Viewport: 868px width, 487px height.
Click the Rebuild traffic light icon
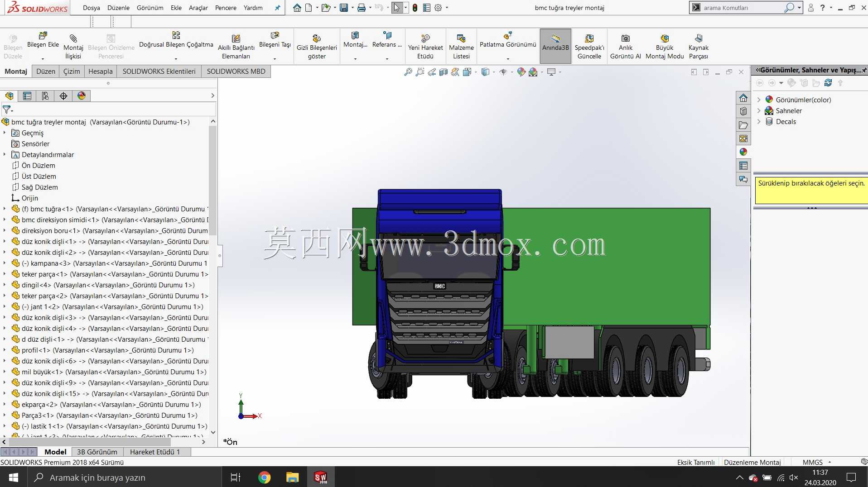[x=415, y=8]
